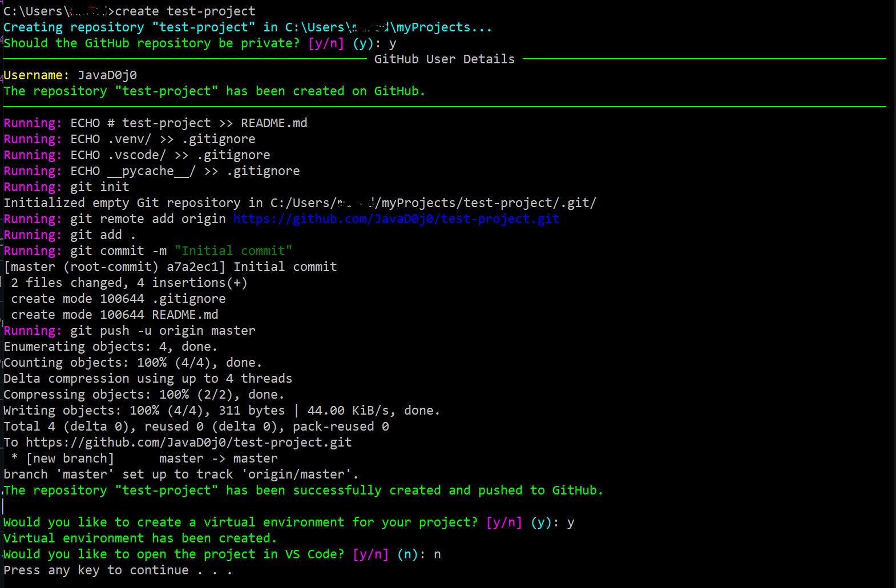This screenshot has width=896, height=588.
Task: Click the 'create test-project' command on first line
Action: pyautogui.click(x=185, y=11)
